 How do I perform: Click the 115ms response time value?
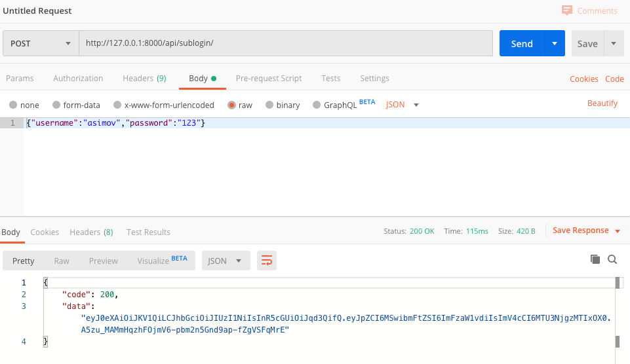(x=477, y=231)
